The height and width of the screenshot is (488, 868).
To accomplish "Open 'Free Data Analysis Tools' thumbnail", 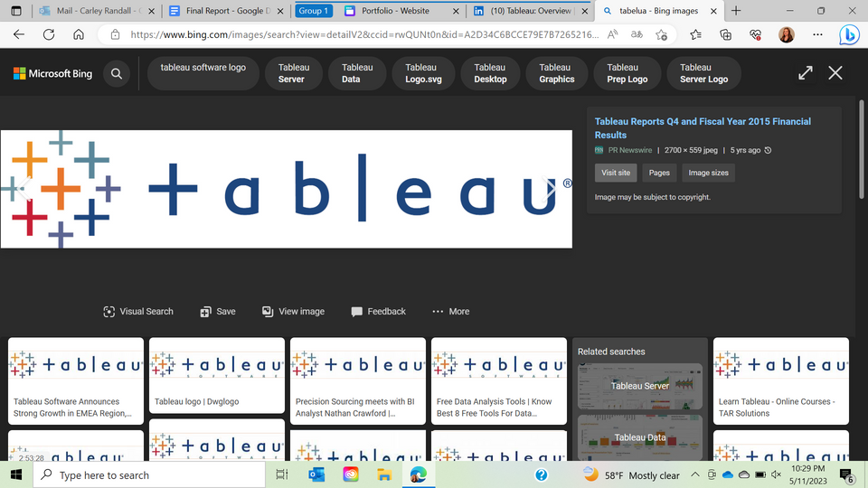I will [499, 380].
